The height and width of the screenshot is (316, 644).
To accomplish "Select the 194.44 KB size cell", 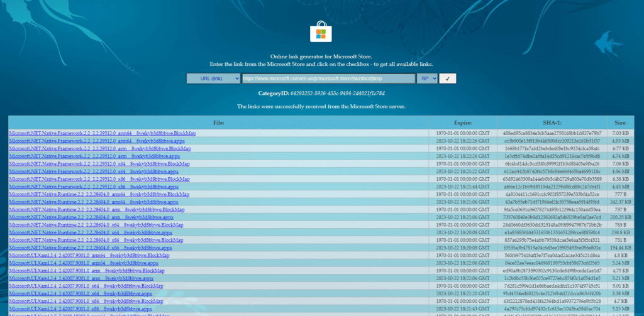I will click(x=621, y=248).
